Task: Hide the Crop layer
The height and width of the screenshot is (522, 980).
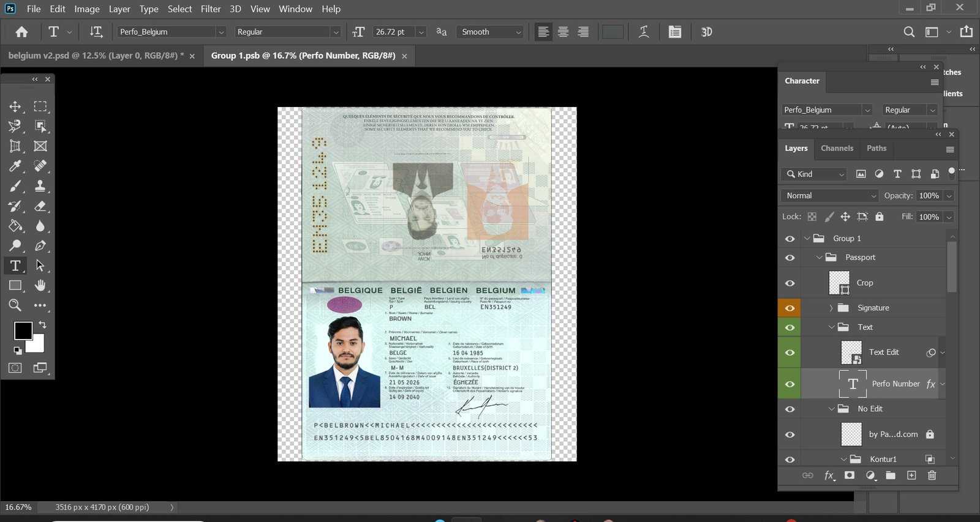Action: tap(790, 283)
